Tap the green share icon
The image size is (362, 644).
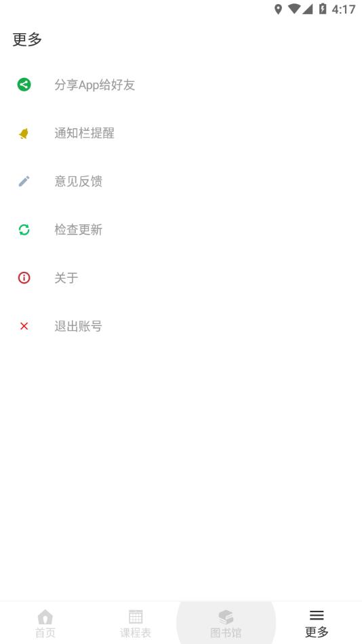(24, 85)
